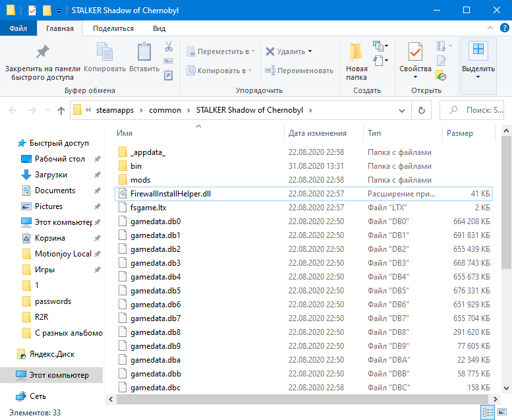Switch to Details view icon in status bar

click(x=488, y=412)
